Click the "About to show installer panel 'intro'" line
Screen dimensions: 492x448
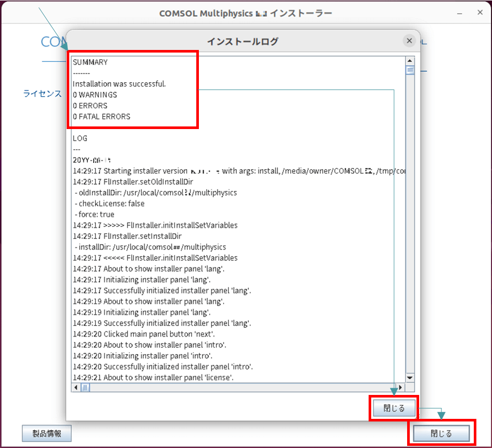[149, 345]
